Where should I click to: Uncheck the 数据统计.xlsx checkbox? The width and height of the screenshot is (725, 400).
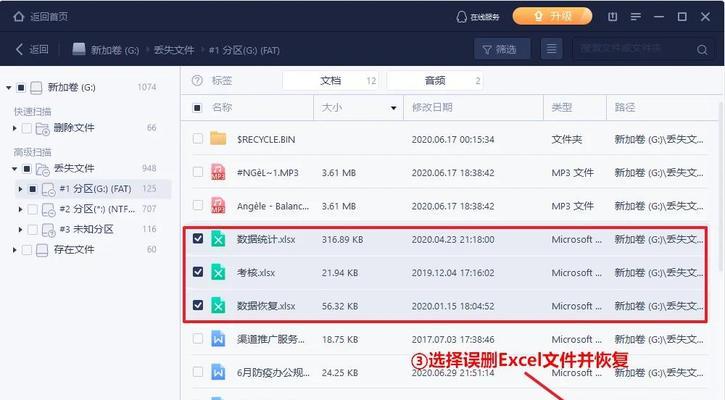coord(198,238)
